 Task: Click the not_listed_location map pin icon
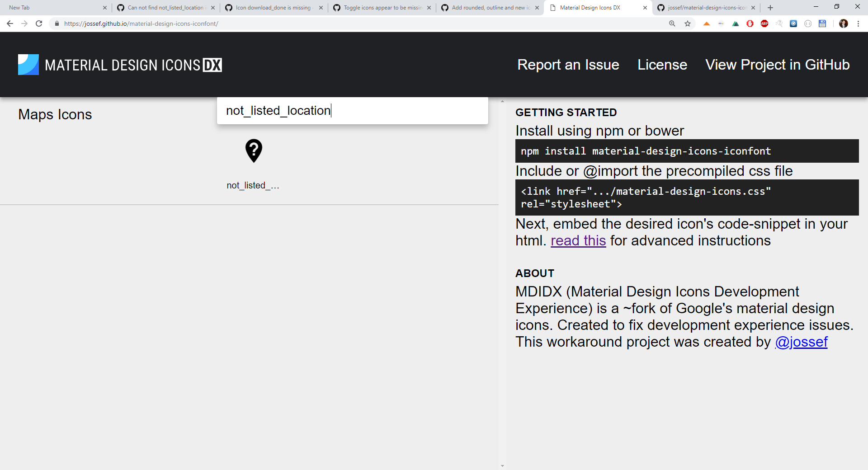coord(254,151)
